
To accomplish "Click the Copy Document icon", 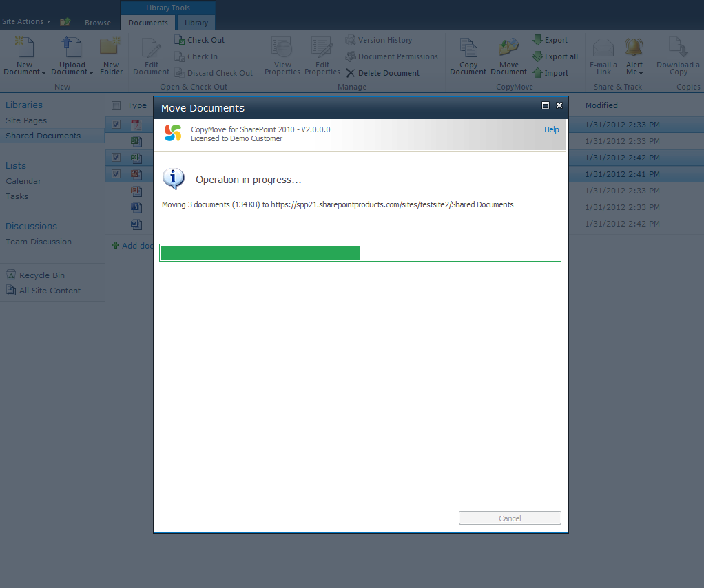I will [468, 48].
